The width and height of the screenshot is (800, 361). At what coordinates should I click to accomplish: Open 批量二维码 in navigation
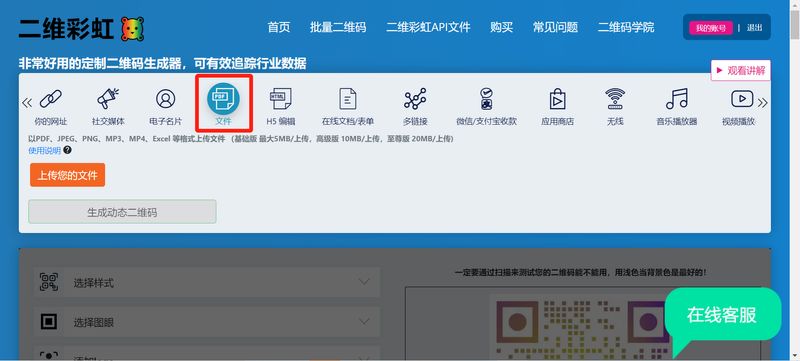tap(338, 28)
